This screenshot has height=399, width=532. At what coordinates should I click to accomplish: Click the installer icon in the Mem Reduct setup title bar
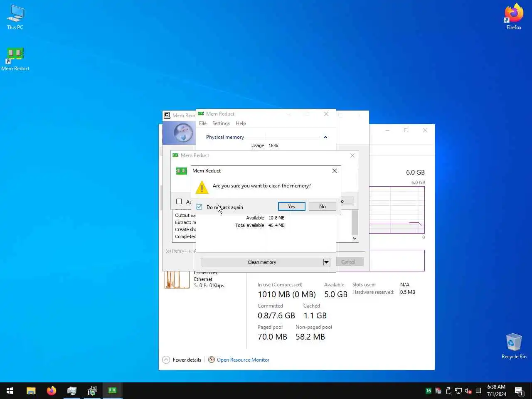167,116
